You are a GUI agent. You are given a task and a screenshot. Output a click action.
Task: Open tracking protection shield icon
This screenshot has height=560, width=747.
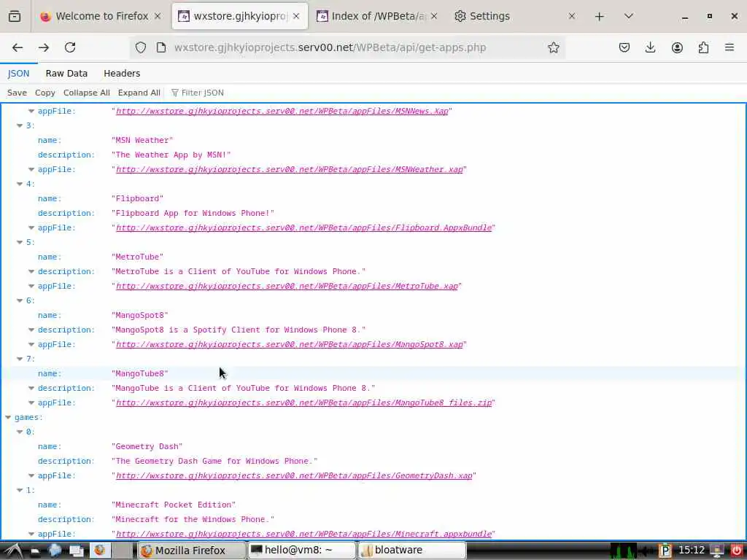click(141, 47)
